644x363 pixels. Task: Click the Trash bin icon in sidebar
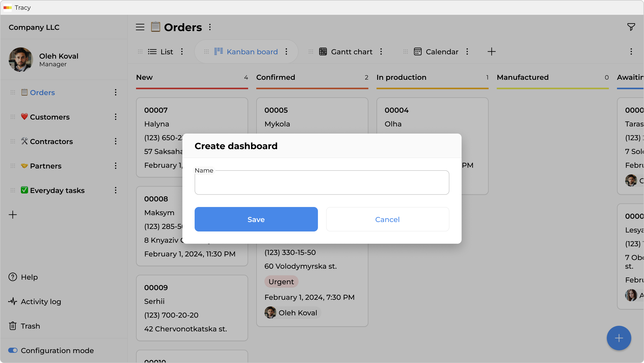click(13, 326)
